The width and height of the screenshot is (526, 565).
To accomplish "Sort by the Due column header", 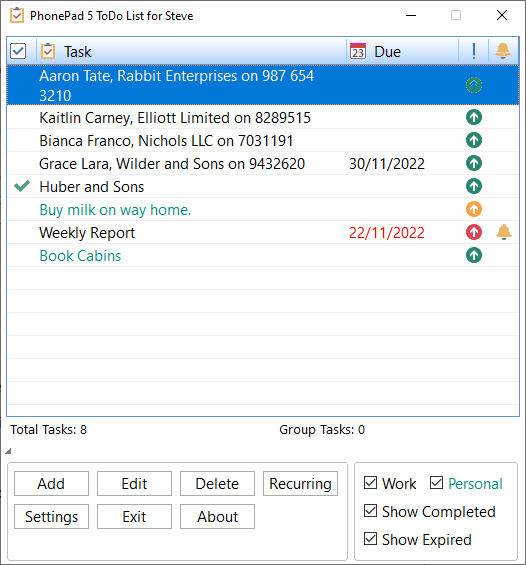I will click(402, 51).
